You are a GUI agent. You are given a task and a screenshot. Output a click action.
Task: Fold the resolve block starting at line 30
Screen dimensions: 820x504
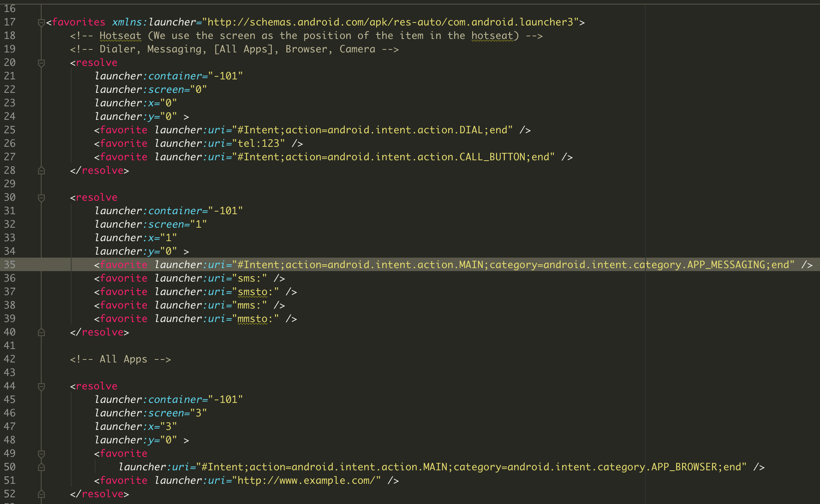pyautogui.click(x=41, y=198)
